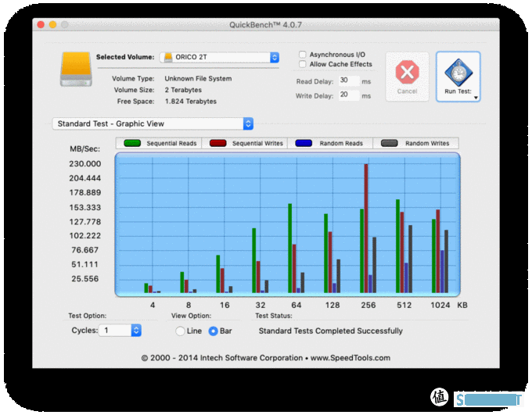Click the yellow minimize window button

coord(52,24)
